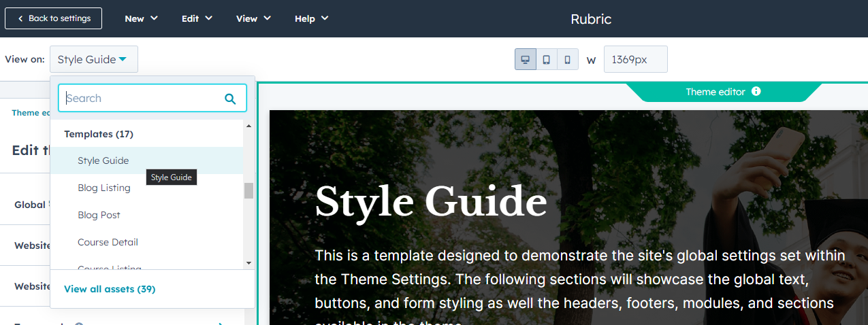This screenshot has width=868, height=325.
Task: Click the template Search field
Action: [152, 98]
